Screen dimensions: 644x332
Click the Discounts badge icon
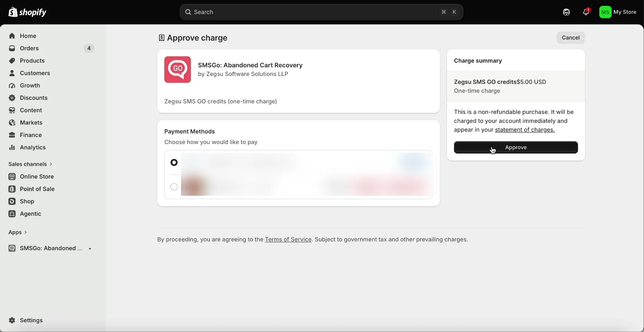click(x=12, y=98)
